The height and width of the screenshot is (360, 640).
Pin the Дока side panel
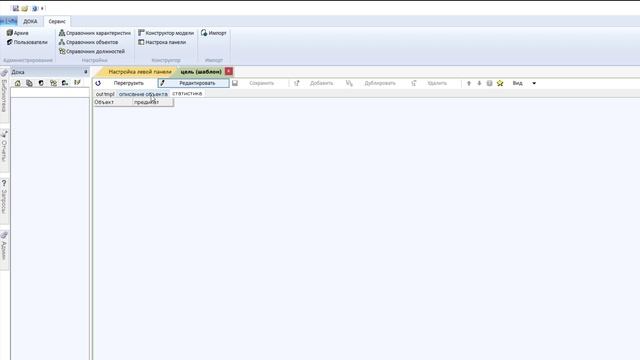pyautogui.click(x=86, y=72)
